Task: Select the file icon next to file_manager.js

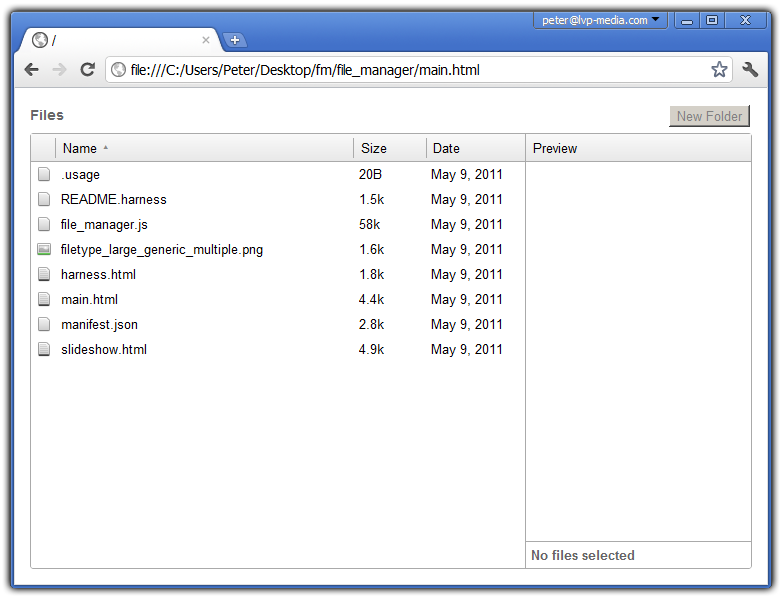Action: (44, 224)
